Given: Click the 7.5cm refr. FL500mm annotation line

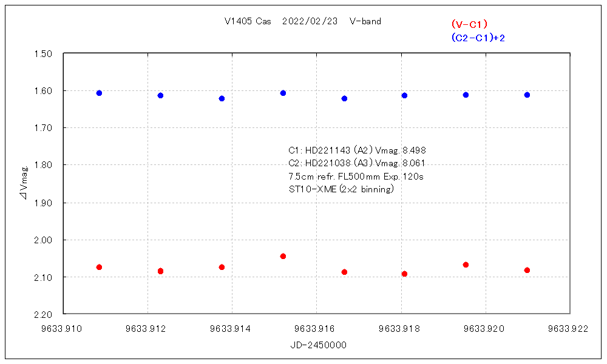Looking at the screenshot, I should coord(356,176).
